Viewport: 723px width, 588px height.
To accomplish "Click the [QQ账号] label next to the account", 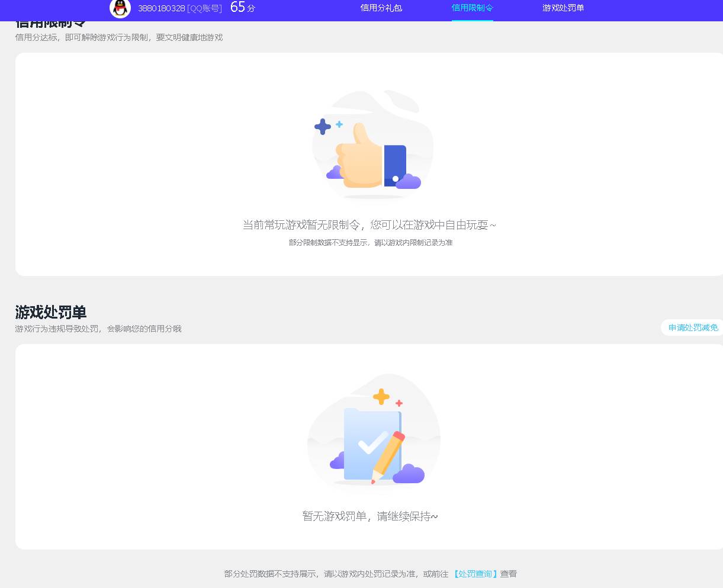I will tap(203, 9).
